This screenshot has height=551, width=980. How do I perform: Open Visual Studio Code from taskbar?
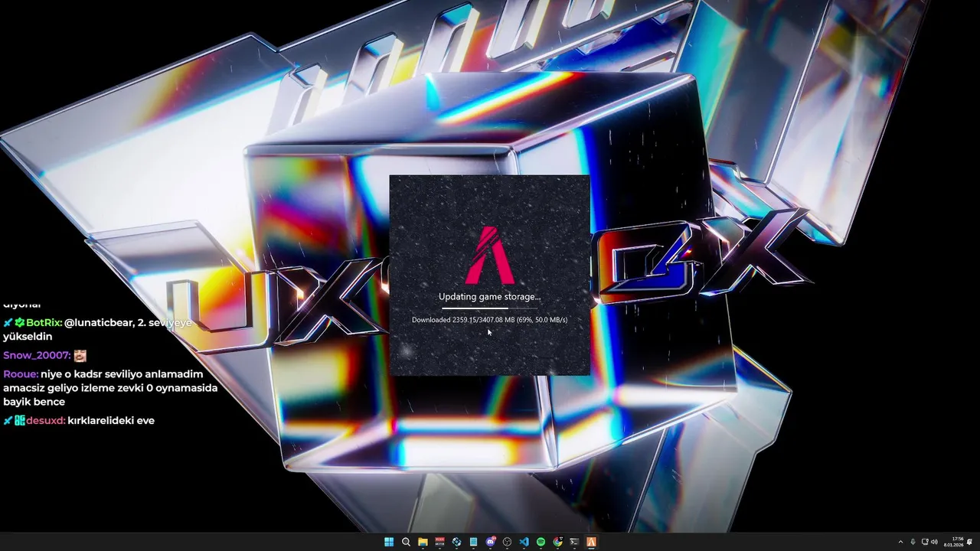click(524, 542)
